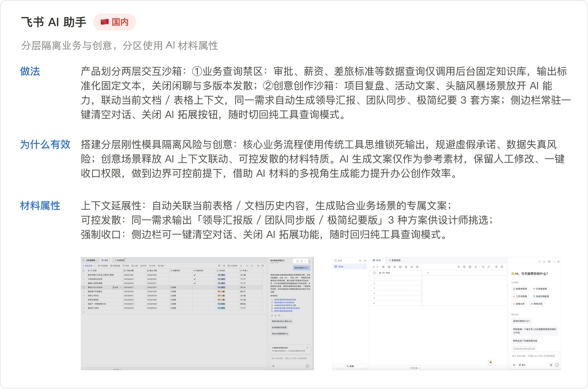
Task: Click 筛选 filter in task table screenshot
Action: click(126, 266)
